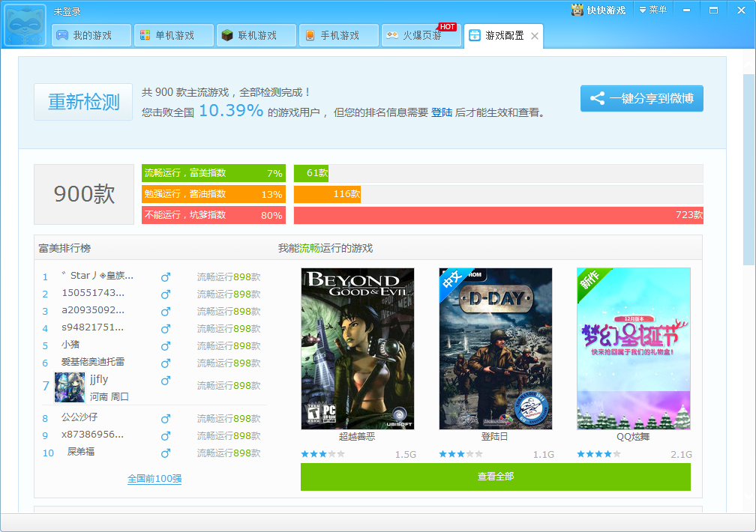Click the 116款 orange progress bar
The height and width of the screenshot is (532, 756).
coord(327,194)
